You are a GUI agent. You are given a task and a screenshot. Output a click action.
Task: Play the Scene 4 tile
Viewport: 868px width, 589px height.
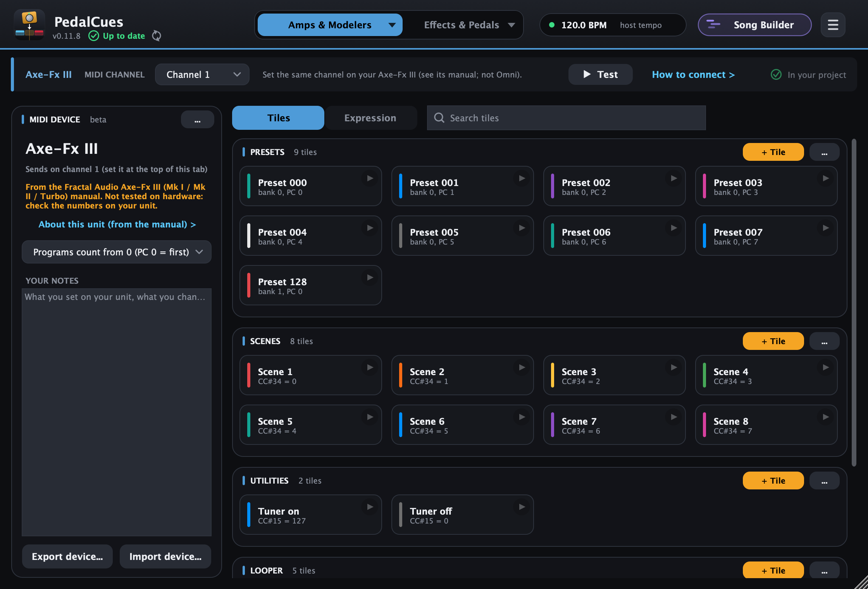(x=825, y=367)
